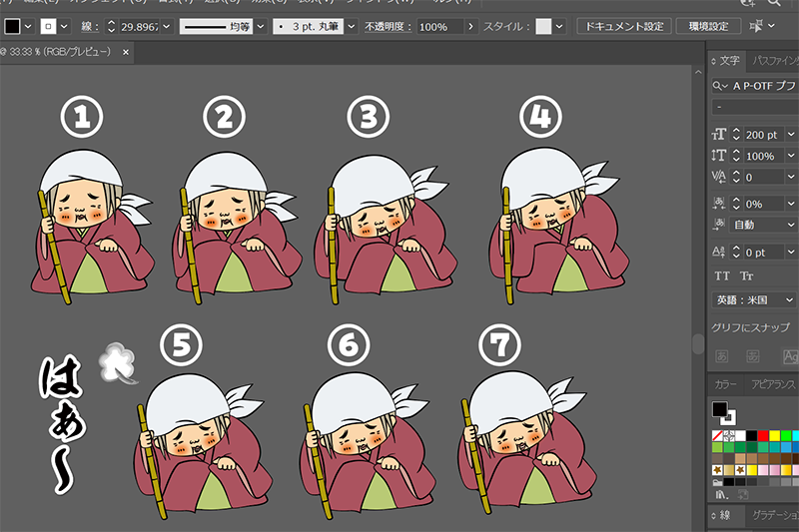Toggle the first グリフにスナップ option
This screenshot has height=532, width=799.
[x=721, y=355]
